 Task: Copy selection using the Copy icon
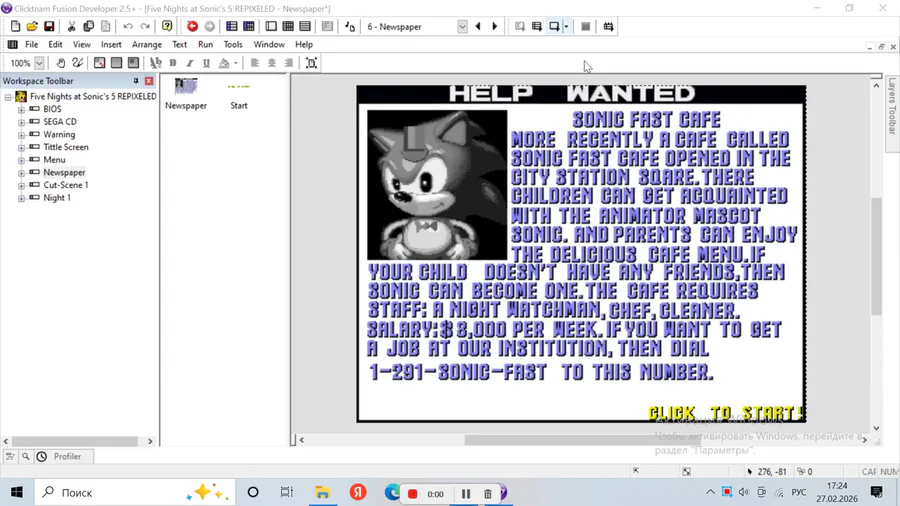tap(88, 26)
